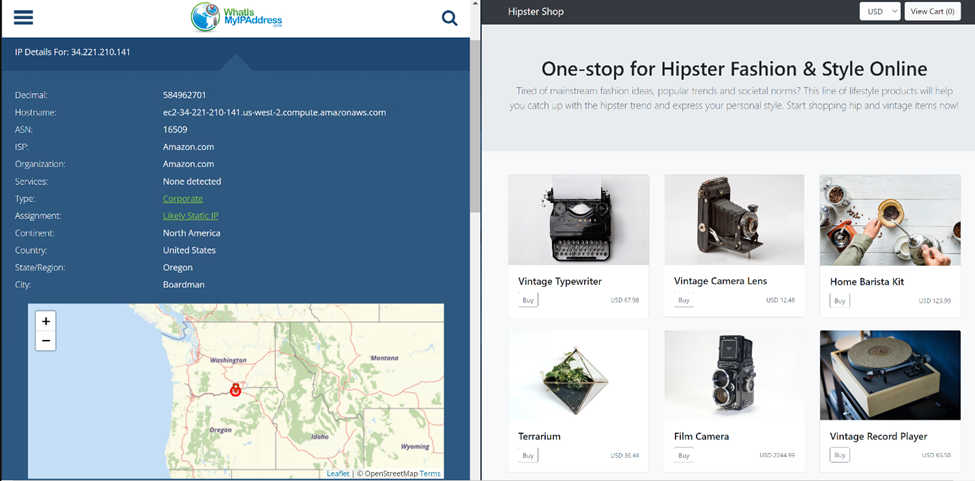Click the red location marker on map

tap(235, 390)
